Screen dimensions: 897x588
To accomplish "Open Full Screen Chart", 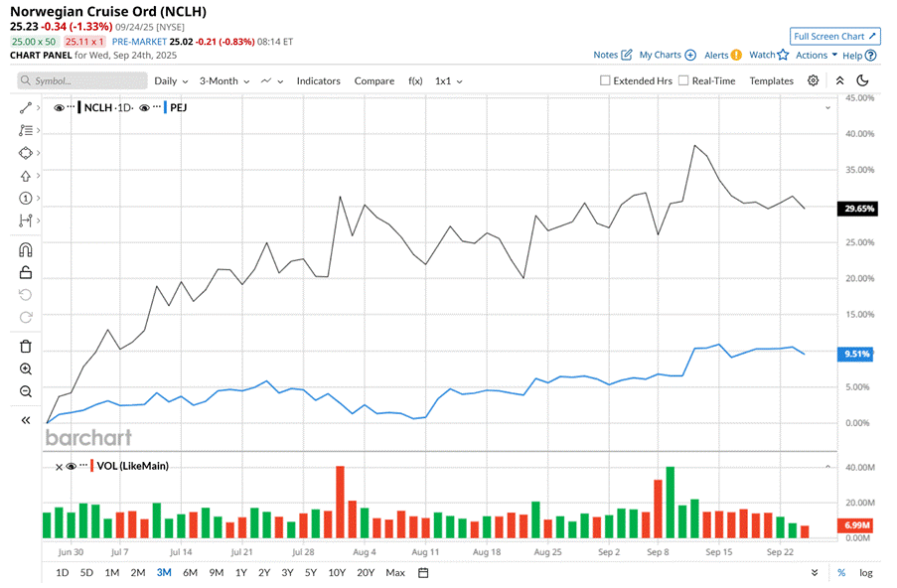I will coord(834,36).
